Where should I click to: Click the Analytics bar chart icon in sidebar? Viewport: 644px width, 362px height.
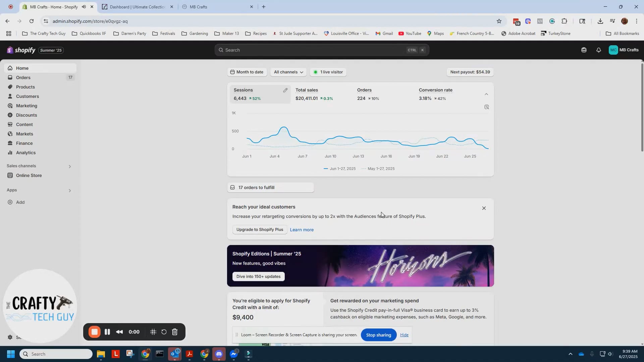pos(10,153)
